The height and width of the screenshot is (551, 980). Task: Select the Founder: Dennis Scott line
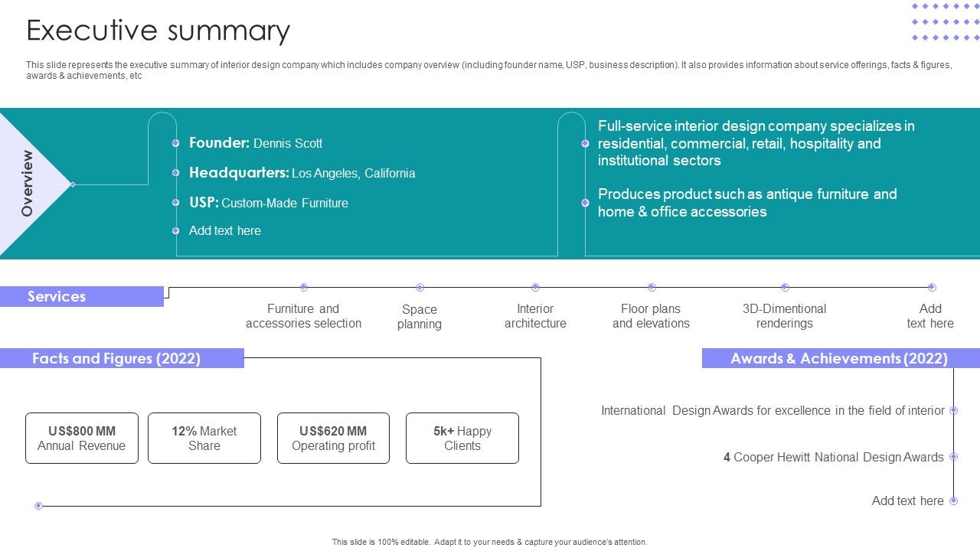pyautogui.click(x=256, y=143)
